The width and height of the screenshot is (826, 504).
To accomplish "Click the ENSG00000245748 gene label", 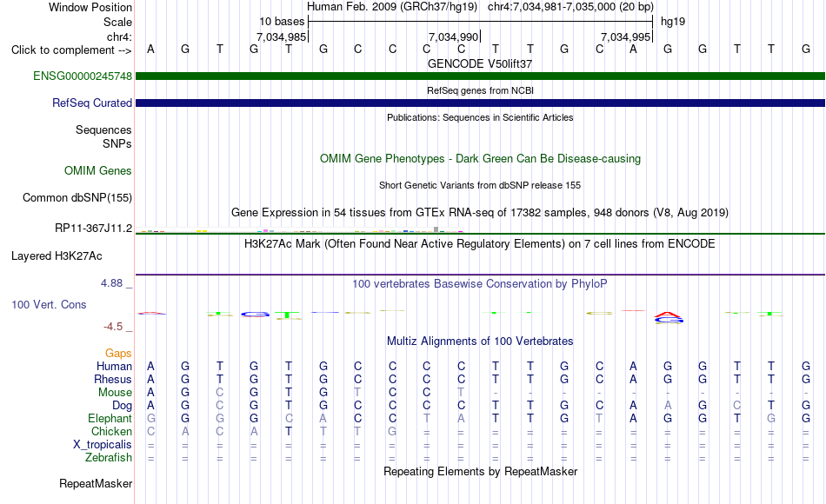I will tap(83, 76).
